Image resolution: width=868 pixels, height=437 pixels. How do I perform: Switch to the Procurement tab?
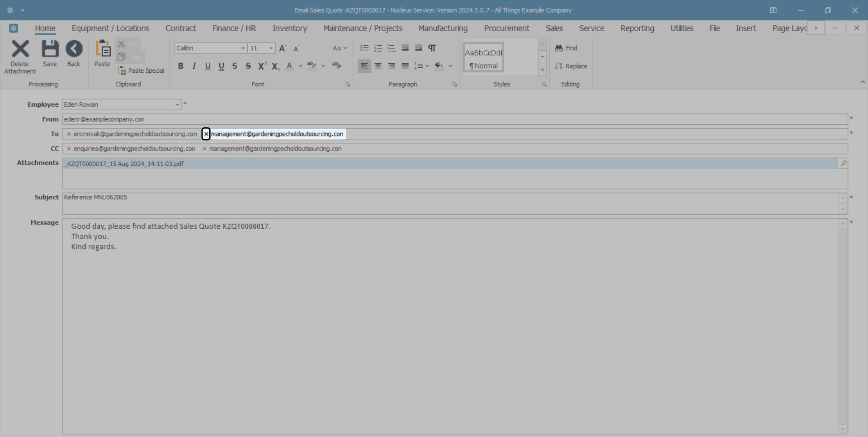pos(507,28)
